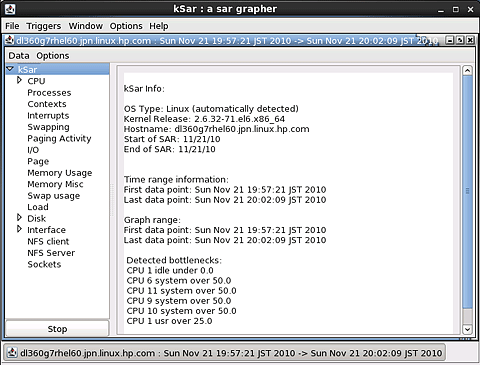This screenshot has height=365, width=480.
Task: Minimize the kSar main window
Action: (x=441, y=10)
